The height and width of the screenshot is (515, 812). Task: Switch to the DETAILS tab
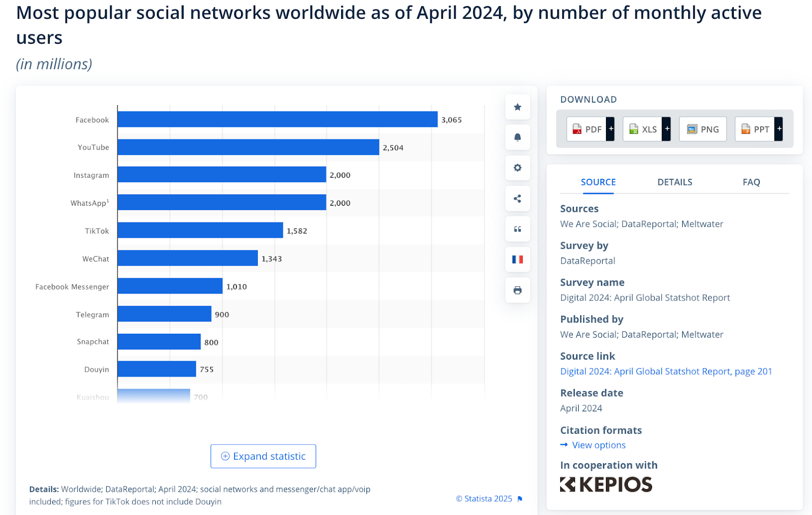pos(674,182)
